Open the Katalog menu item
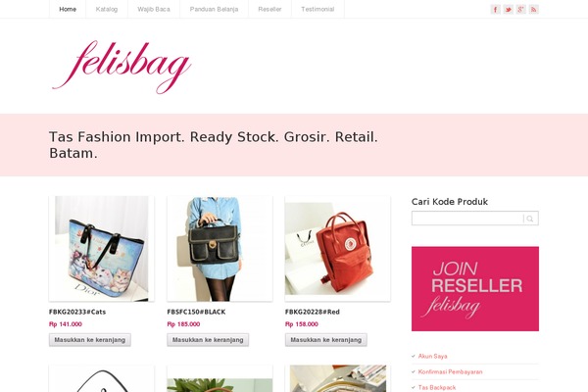Viewport: 588px width, 392px height. click(107, 9)
